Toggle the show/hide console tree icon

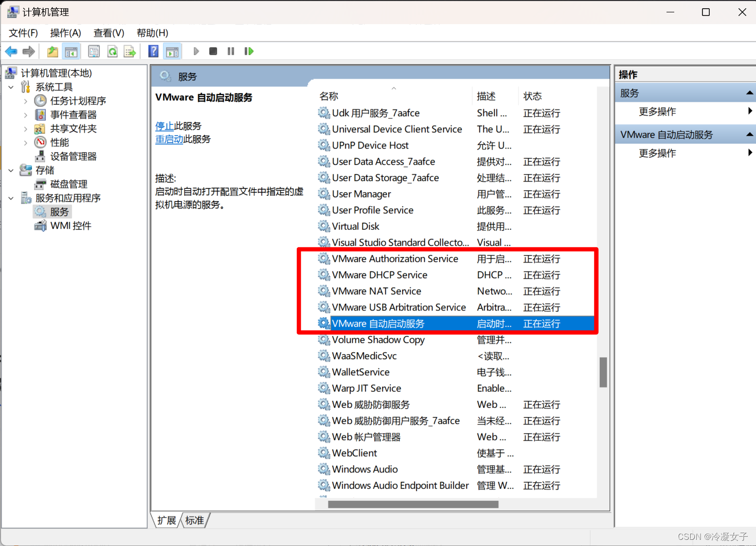[x=71, y=51]
